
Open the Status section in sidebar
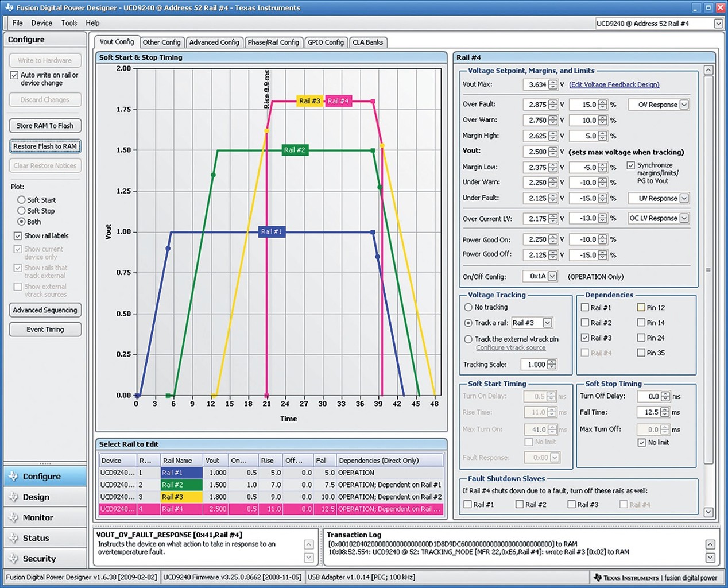[x=45, y=539]
